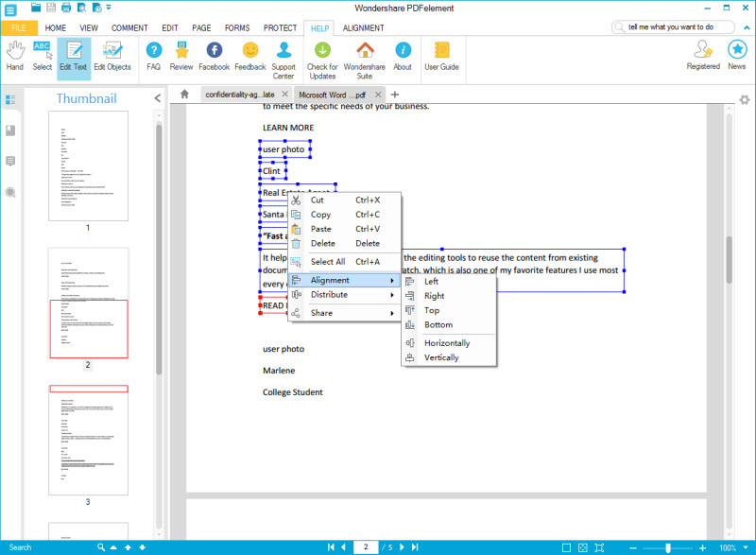Click search magnifier in status bar
756x555 pixels.
(101, 547)
